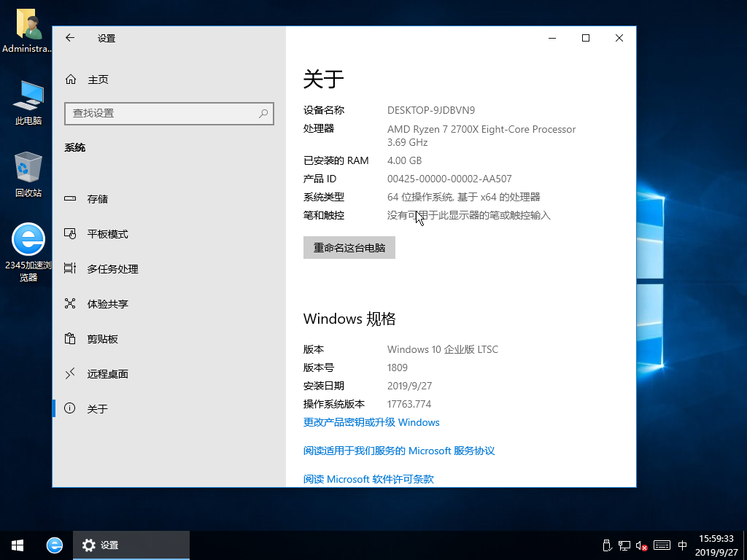The image size is (747, 560).
Task: Click the version number 1809
Action: pos(398,367)
